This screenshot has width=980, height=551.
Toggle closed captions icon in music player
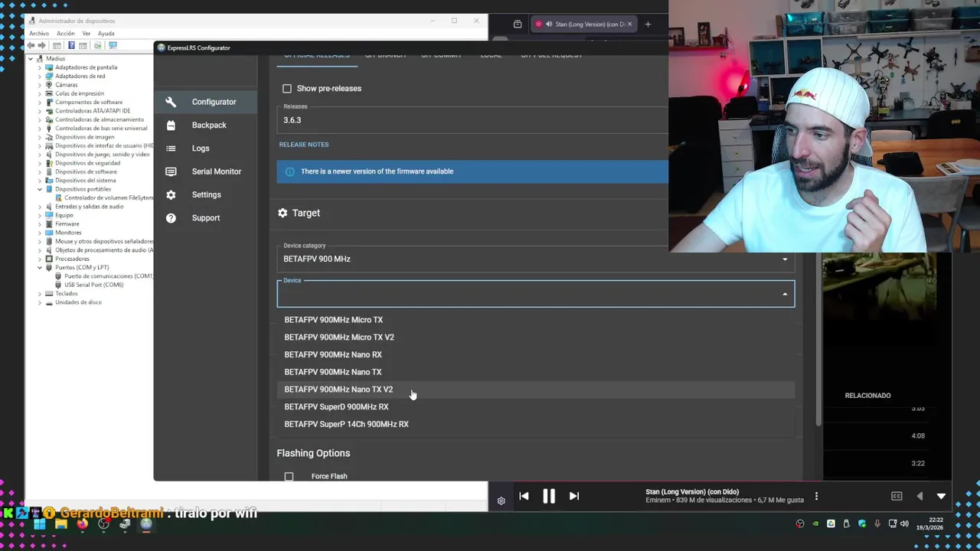pyautogui.click(x=897, y=496)
